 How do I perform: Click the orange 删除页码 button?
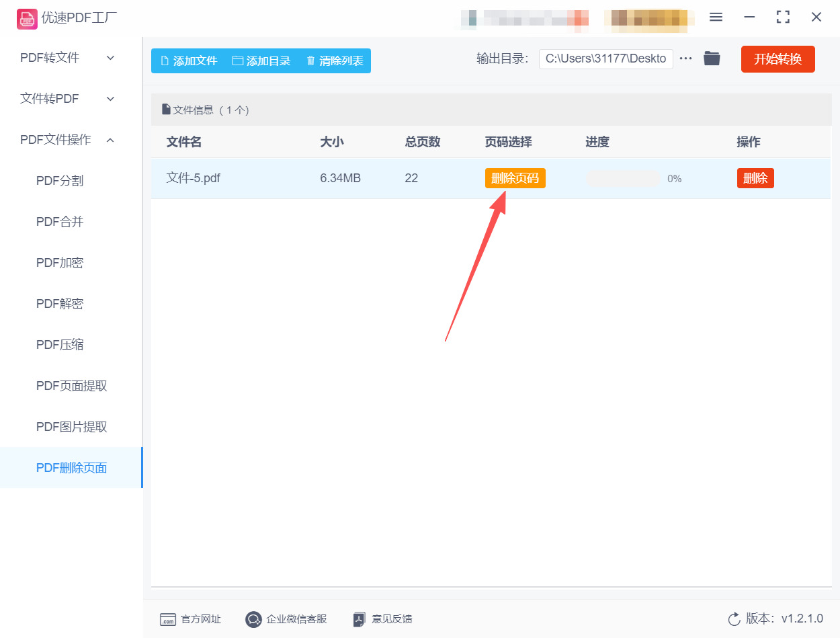point(515,178)
